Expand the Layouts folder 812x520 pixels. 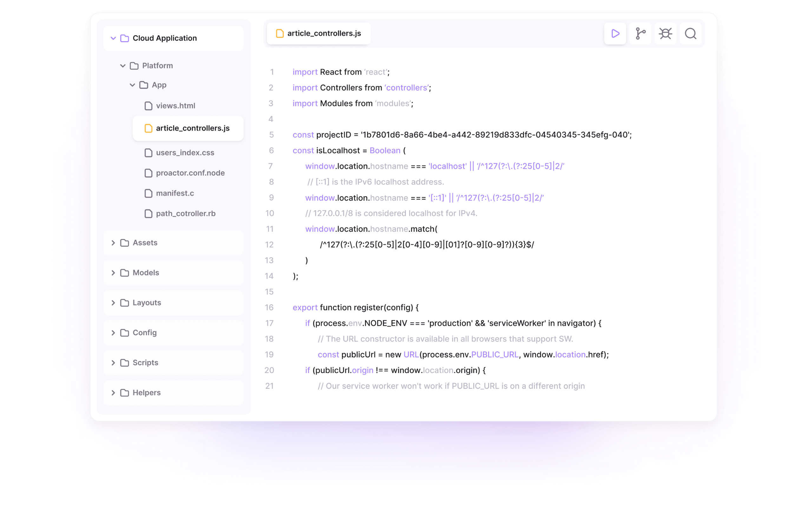[x=113, y=303]
